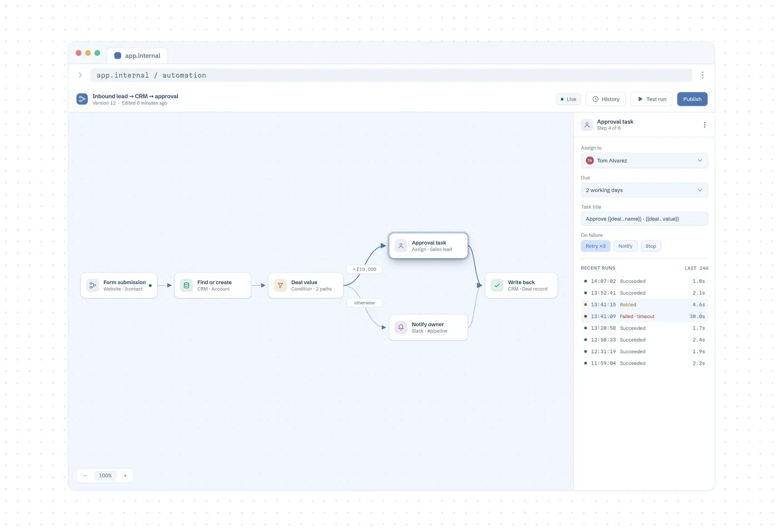Select Retry ×3 failure option
783x532 pixels.
coord(596,246)
